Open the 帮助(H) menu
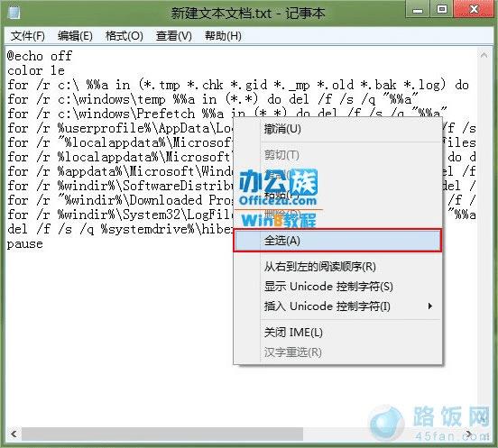 [223, 36]
